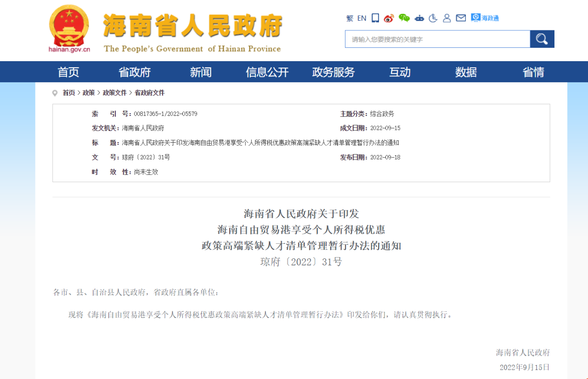Click 省政府文件 breadcrumb link
588x379 pixels.
pos(149,93)
